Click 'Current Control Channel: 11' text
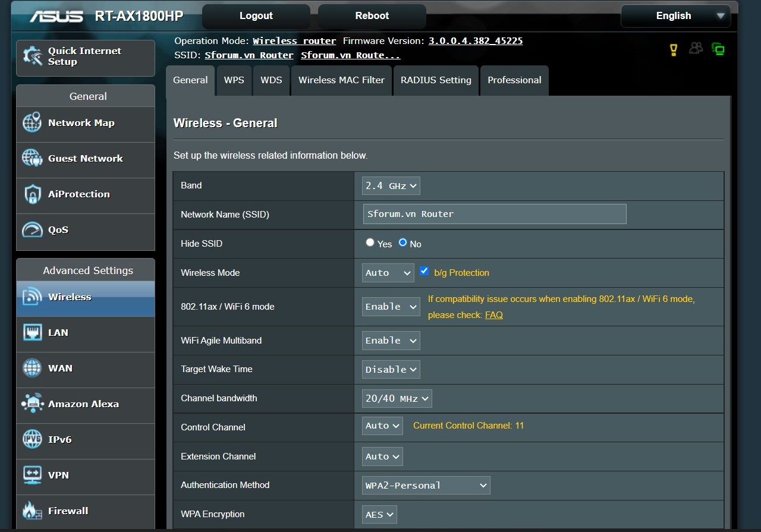761x532 pixels. (x=468, y=426)
